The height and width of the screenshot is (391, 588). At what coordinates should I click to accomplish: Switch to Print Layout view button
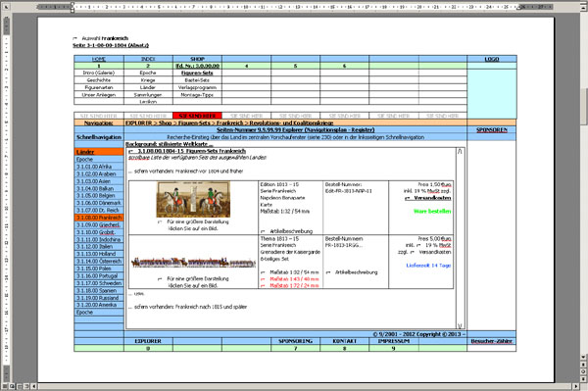20,386
